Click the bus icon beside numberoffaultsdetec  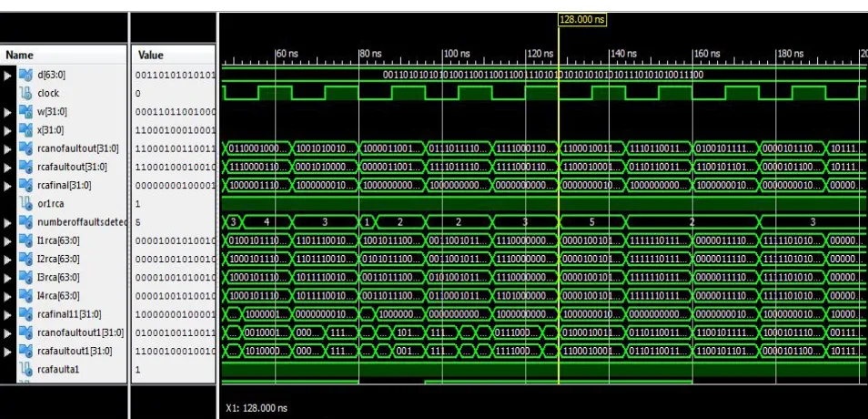(x=25, y=222)
